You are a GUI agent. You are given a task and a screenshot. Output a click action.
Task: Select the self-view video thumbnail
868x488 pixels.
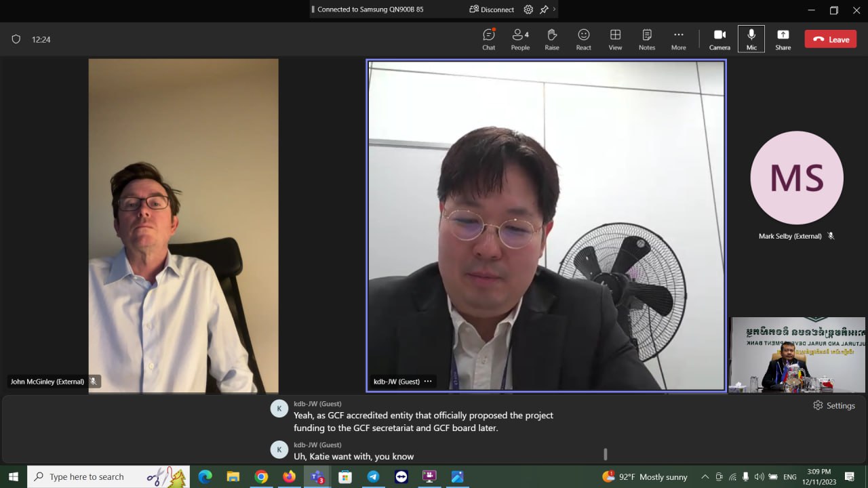[x=797, y=354]
